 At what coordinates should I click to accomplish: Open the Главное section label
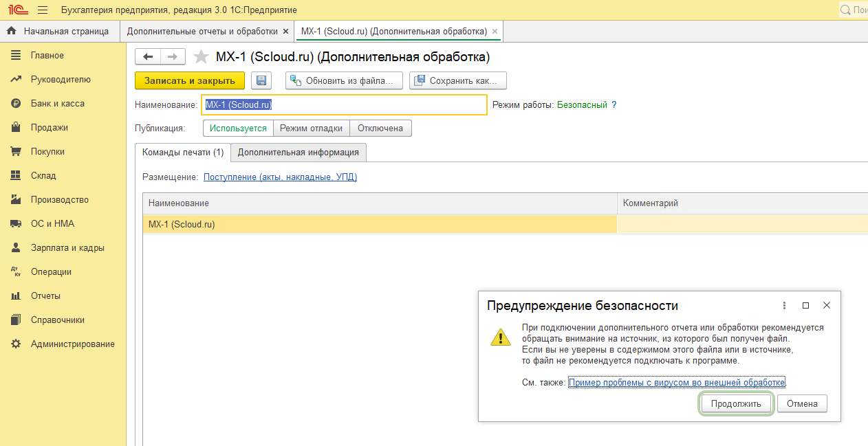pos(47,55)
